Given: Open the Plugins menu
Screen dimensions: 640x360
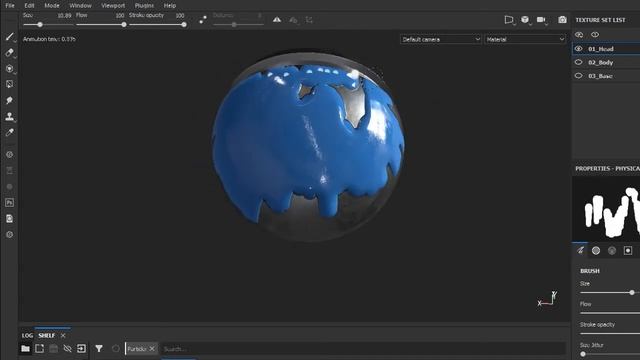Looking at the screenshot, I should (x=144, y=6).
